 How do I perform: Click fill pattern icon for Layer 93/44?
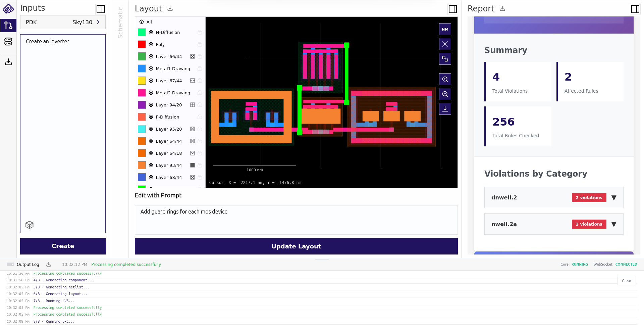pyautogui.click(x=193, y=165)
